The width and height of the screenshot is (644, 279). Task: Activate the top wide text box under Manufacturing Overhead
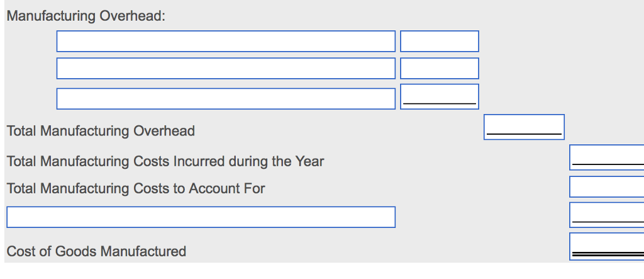click(x=226, y=42)
